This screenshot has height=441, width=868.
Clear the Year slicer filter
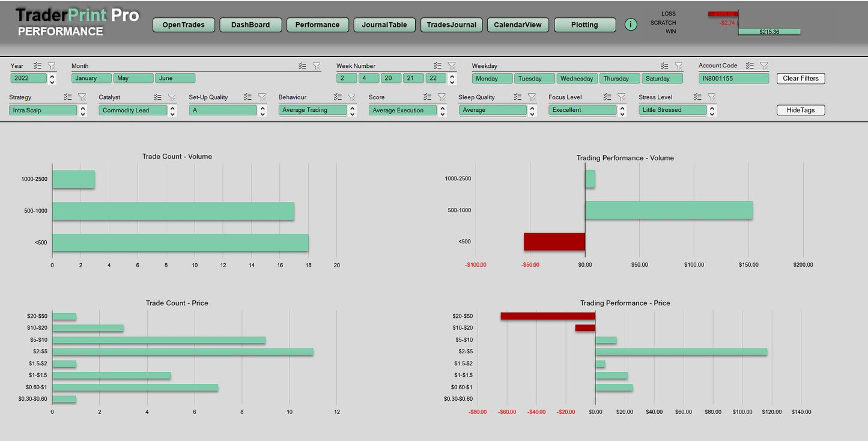coord(51,66)
